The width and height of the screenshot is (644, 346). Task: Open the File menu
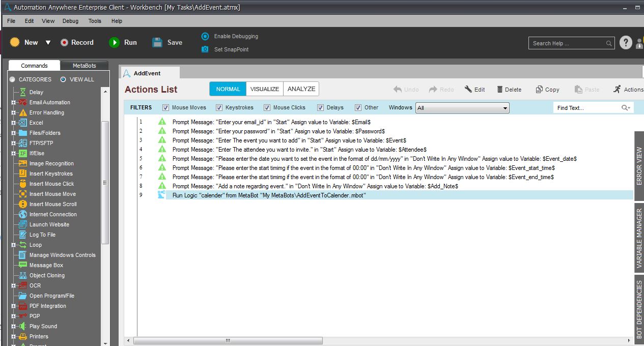[x=11, y=21]
